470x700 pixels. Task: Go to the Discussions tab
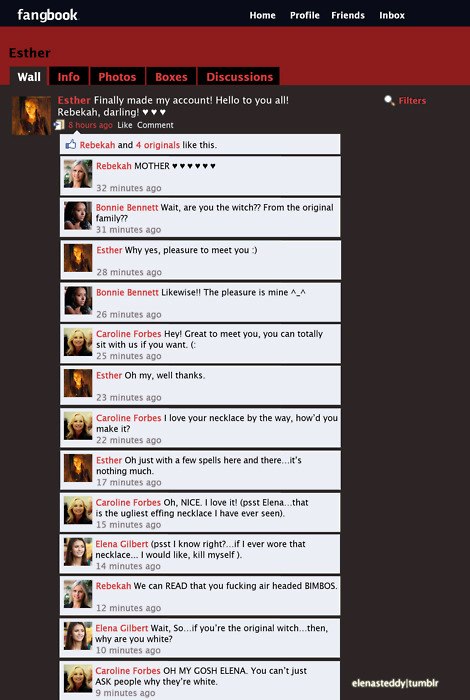(239, 77)
